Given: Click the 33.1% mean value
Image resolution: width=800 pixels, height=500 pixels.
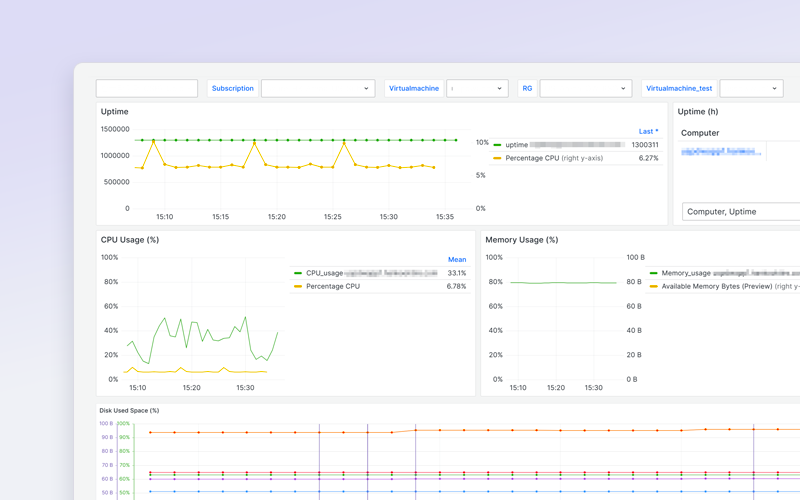Looking at the screenshot, I should pos(457,273).
